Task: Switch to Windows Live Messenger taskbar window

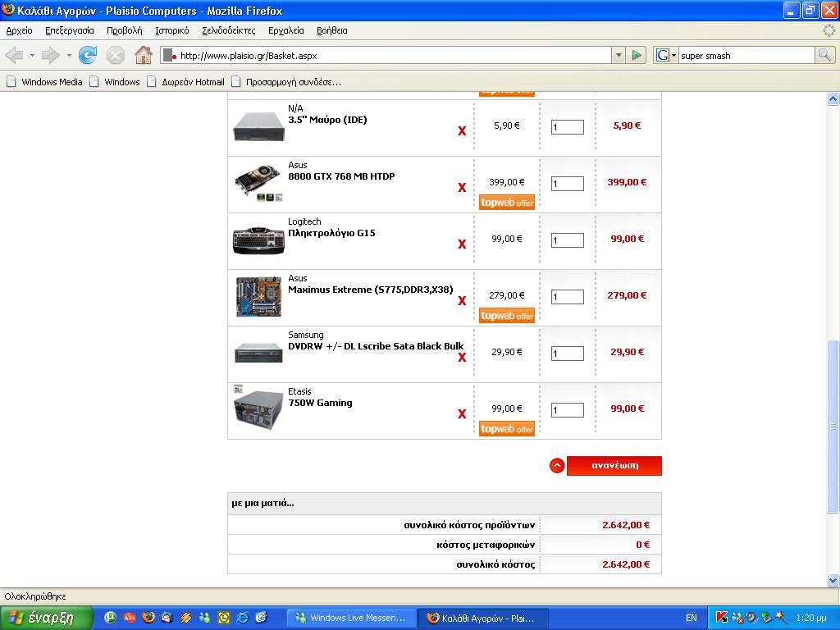Action: [351, 618]
